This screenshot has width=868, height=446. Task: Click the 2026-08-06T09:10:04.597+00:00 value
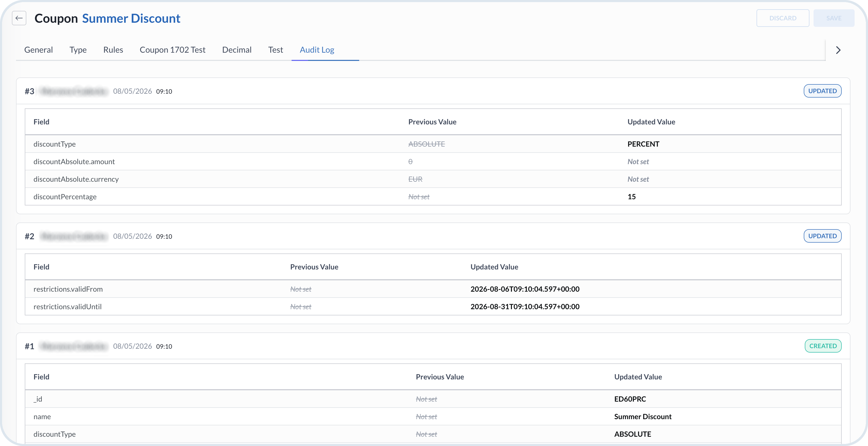[525, 289]
